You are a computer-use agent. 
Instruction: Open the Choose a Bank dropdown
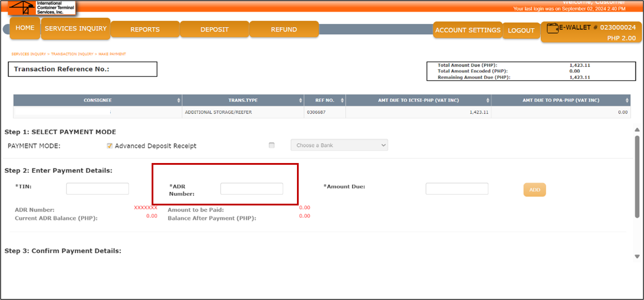[339, 145]
